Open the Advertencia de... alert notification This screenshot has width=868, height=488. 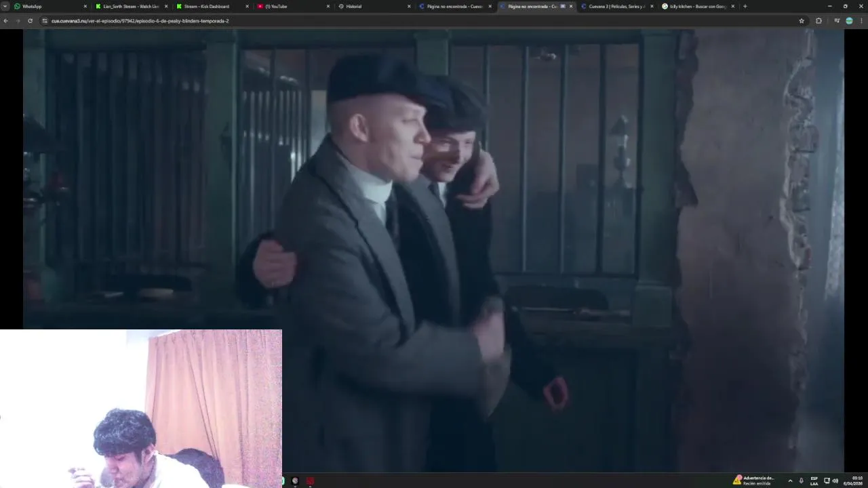pos(753,480)
